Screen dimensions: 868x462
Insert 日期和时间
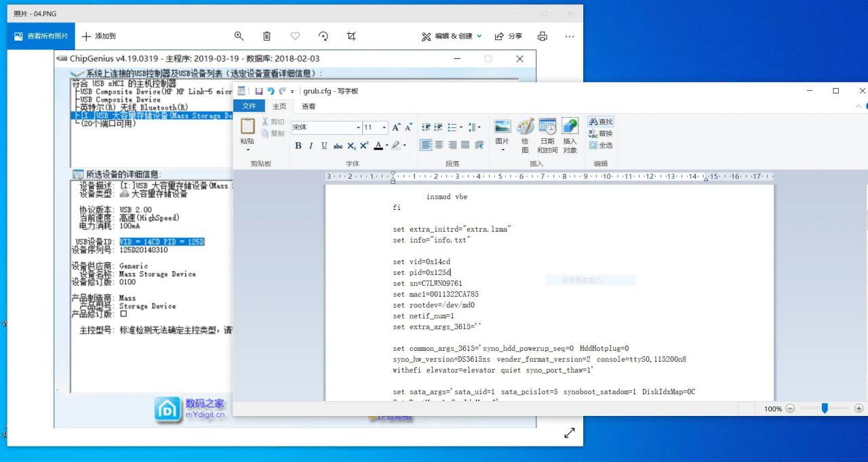click(547, 135)
